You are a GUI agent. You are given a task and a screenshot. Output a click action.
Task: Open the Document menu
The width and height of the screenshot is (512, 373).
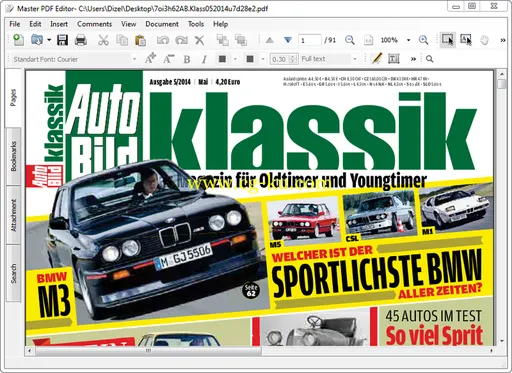(162, 24)
